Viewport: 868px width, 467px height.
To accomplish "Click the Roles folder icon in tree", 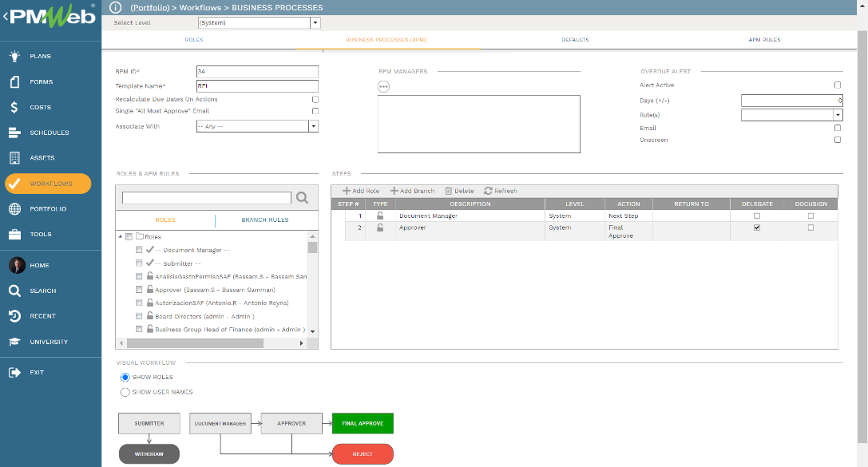I will [140, 236].
